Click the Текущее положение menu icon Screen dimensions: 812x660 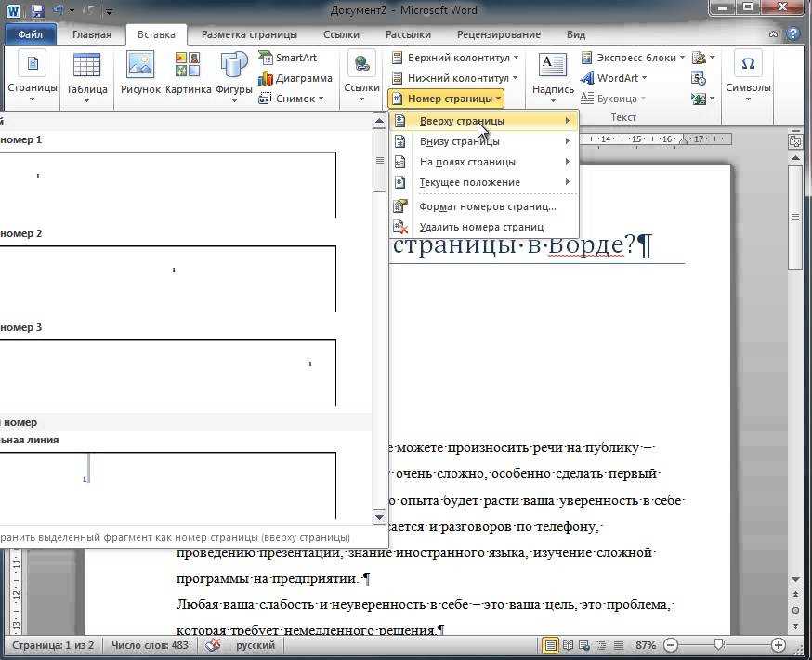(x=399, y=182)
